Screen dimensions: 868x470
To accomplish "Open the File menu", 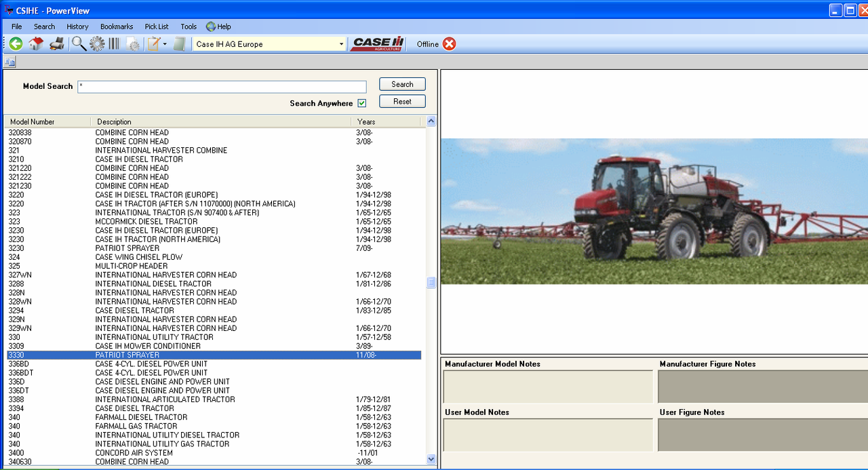I will [17, 26].
